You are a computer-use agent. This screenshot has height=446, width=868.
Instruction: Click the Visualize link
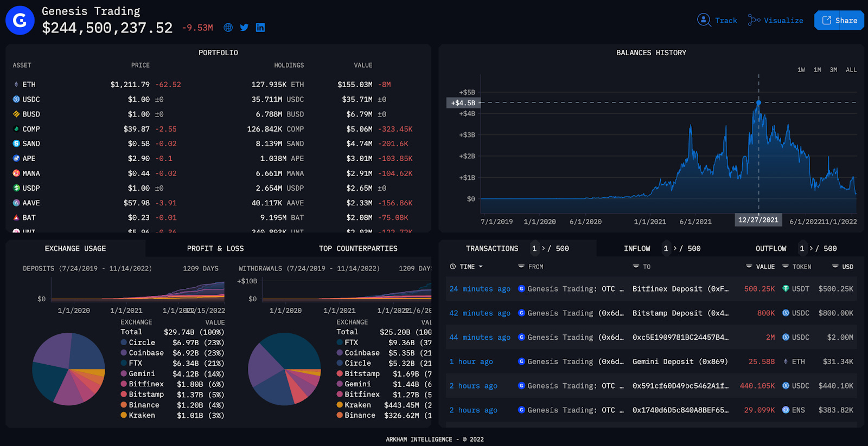[783, 21]
